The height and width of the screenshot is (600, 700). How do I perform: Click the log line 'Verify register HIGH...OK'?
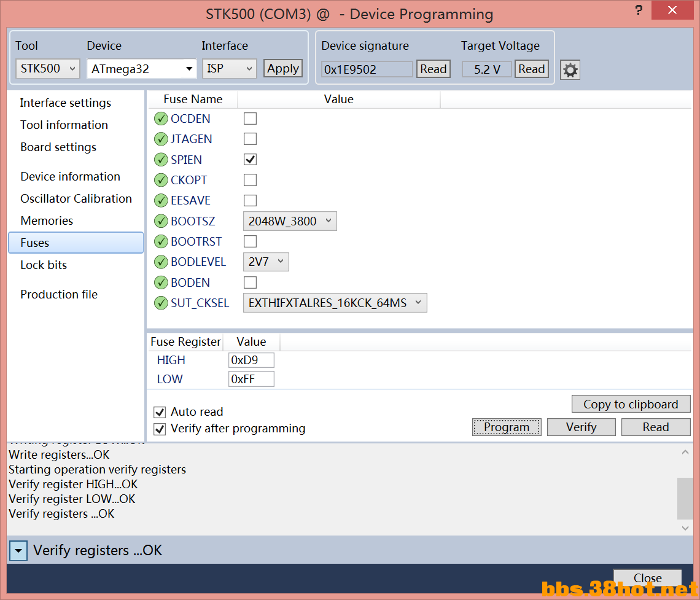(x=73, y=485)
